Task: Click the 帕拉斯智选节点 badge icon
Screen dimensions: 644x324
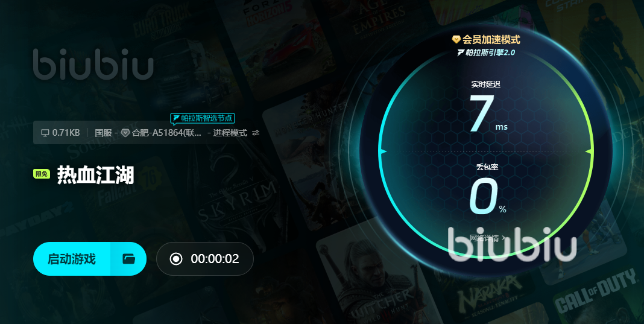Action: (x=176, y=118)
